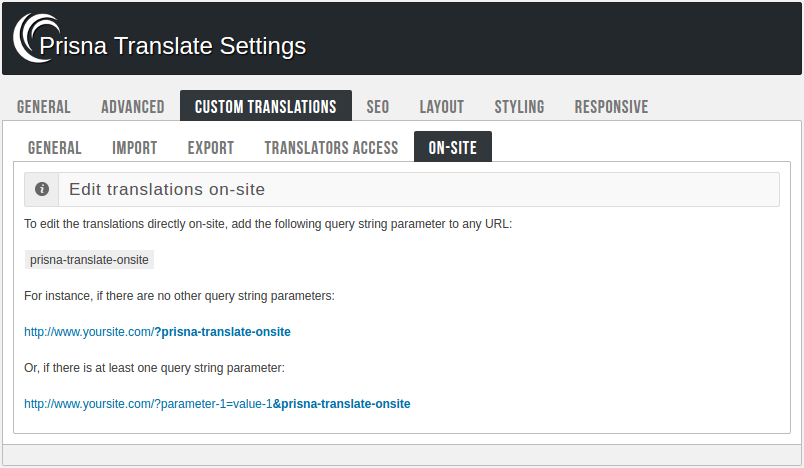Click the 'For instance, if there are no other' text
The width and height of the screenshot is (804, 468).
point(179,296)
